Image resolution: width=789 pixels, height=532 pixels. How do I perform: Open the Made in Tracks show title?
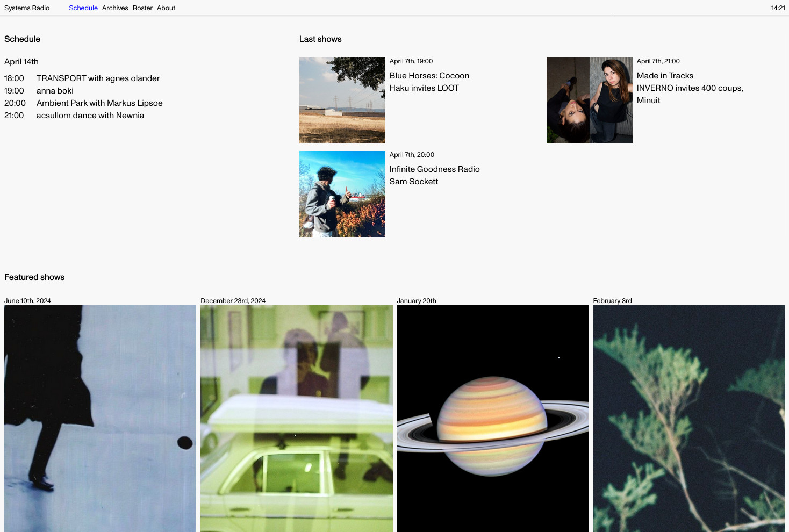coord(665,76)
